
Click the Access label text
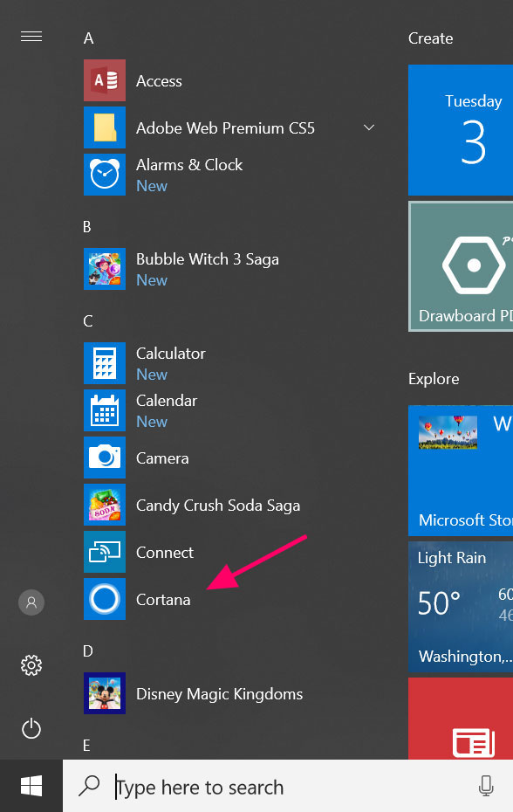click(159, 81)
